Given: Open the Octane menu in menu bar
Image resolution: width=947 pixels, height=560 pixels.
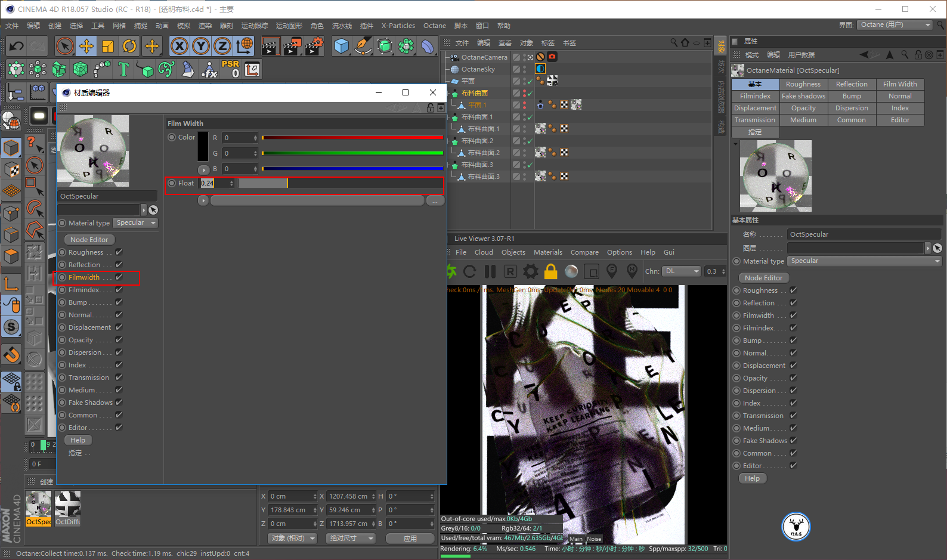Looking at the screenshot, I should pos(434,26).
